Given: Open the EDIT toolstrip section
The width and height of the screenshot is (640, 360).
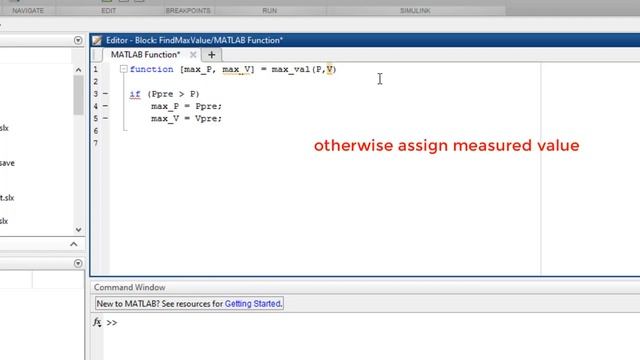Looking at the screenshot, I should click(x=108, y=11).
